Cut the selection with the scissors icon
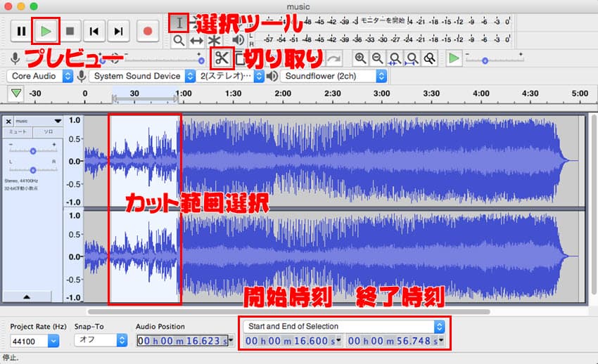Screen dimensions: 598x364 222,58
